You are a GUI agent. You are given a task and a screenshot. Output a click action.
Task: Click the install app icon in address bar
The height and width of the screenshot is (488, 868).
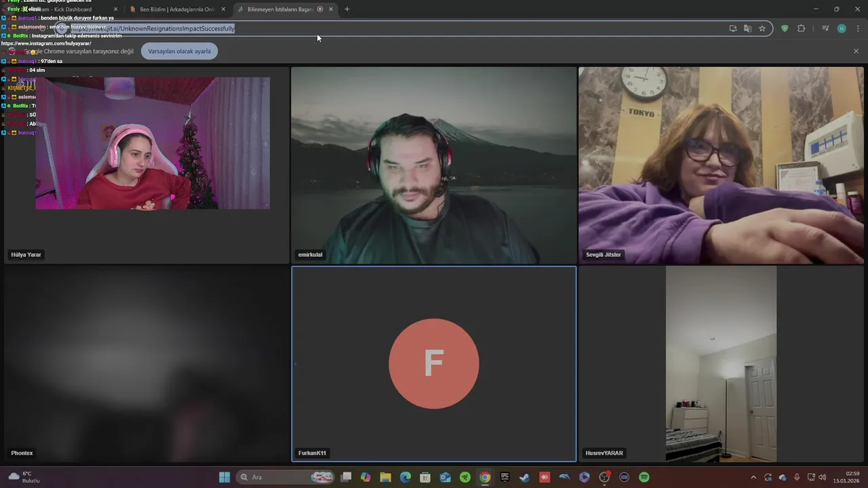coord(732,28)
